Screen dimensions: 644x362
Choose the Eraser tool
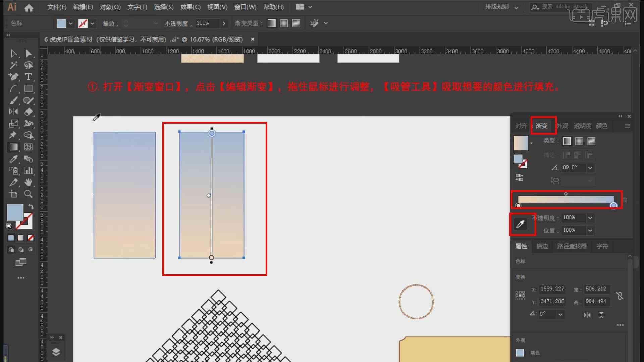[29, 112]
